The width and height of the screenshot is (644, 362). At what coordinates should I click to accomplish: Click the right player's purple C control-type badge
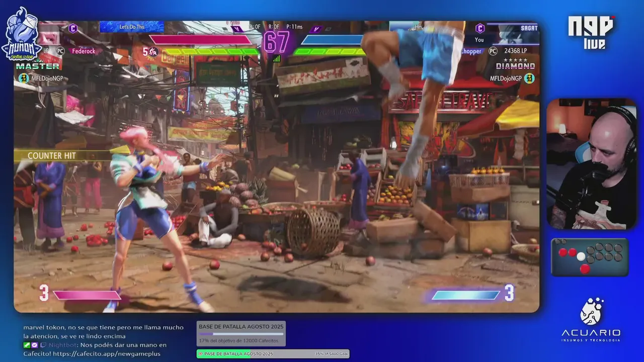click(480, 29)
